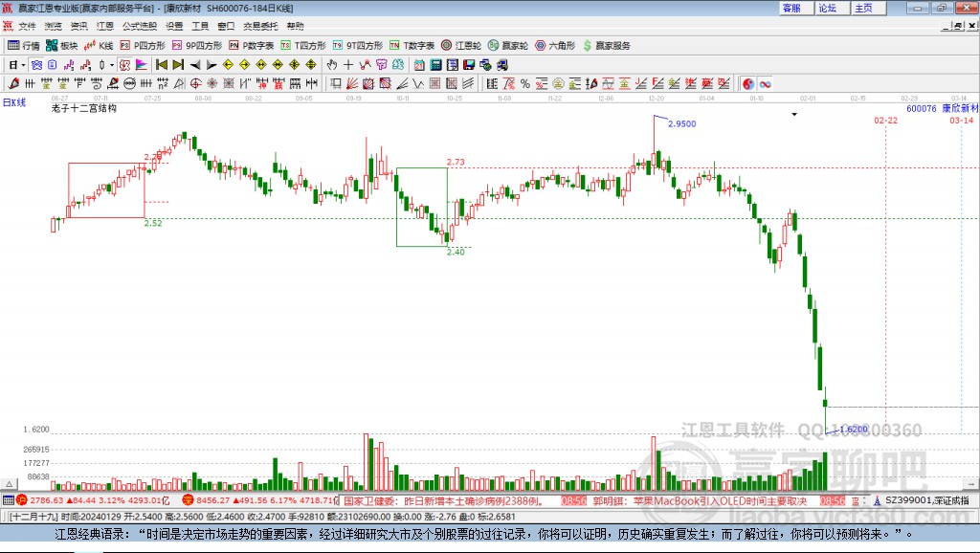This screenshot has width=980, height=553.
Task: Click the 论坛 button
Action: click(x=832, y=8)
